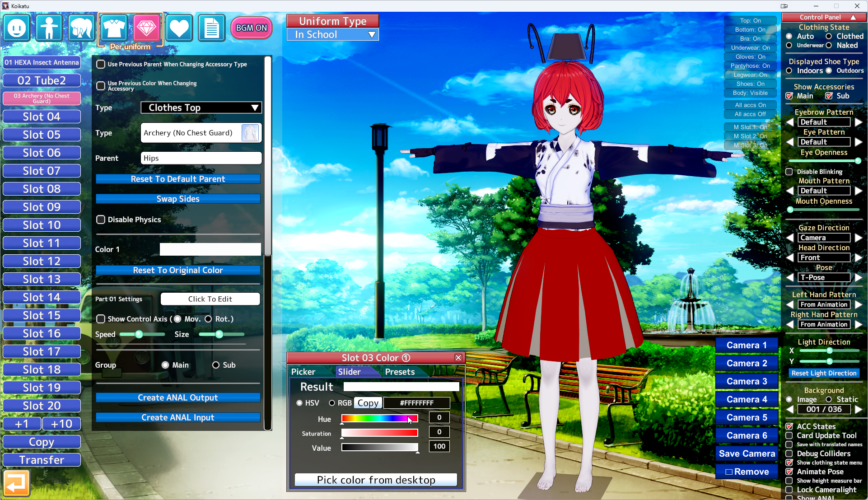Select the 02 Tube2 slot
The width and height of the screenshot is (868, 500).
tap(42, 80)
